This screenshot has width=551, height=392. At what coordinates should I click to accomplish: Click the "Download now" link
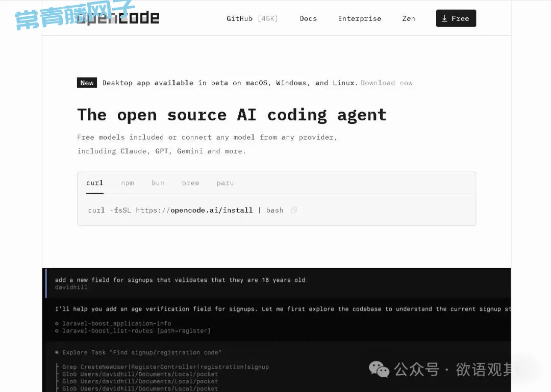coord(386,83)
